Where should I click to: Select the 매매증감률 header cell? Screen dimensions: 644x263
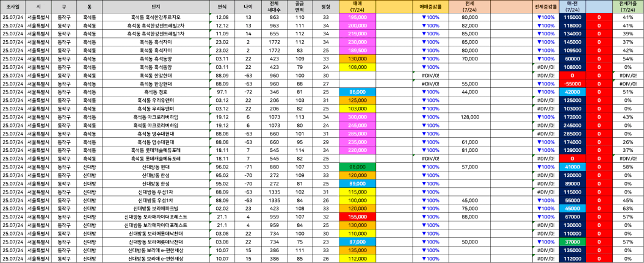coord(430,7)
